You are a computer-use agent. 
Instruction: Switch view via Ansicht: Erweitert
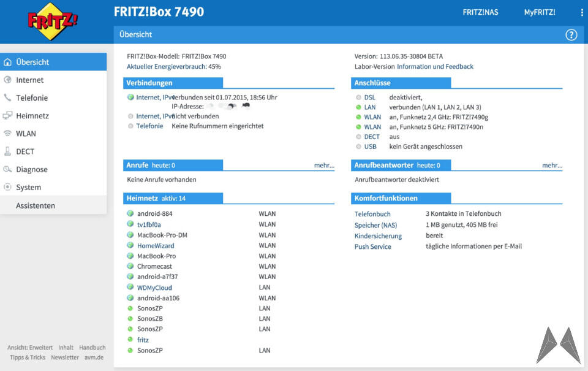30,348
